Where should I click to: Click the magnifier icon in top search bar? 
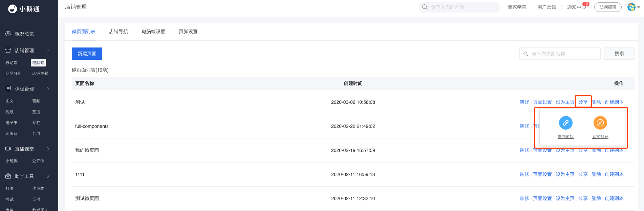click(x=425, y=7)
